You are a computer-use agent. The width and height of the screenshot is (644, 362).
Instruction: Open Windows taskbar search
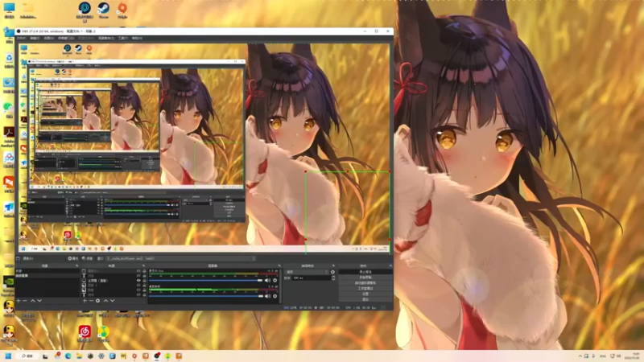(28, 356)
